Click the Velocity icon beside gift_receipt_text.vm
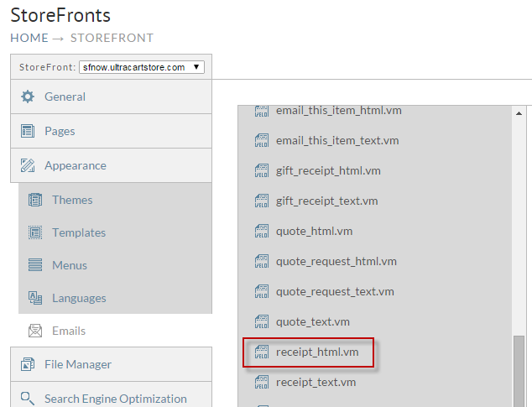 [x=262, y=201]
